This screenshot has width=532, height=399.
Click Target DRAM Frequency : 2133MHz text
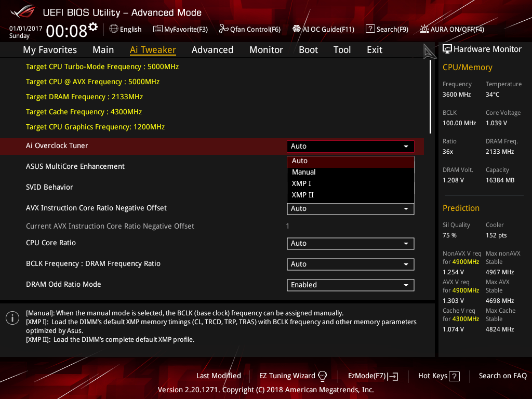coord(85,97)
